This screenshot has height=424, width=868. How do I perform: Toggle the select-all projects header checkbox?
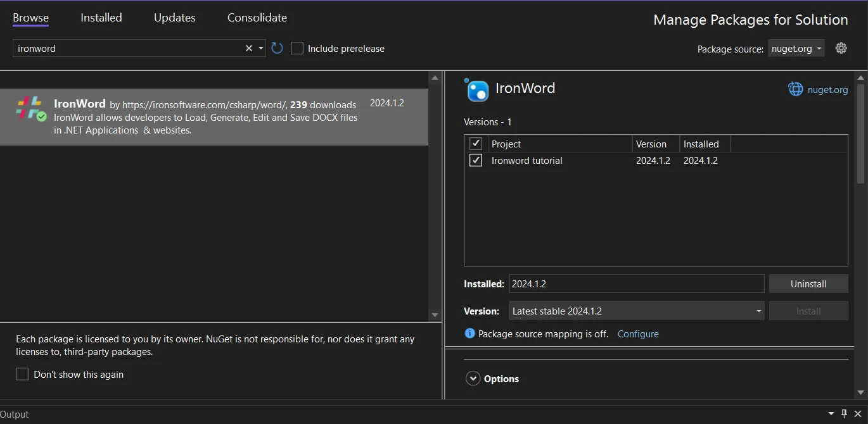click(476, 144)
